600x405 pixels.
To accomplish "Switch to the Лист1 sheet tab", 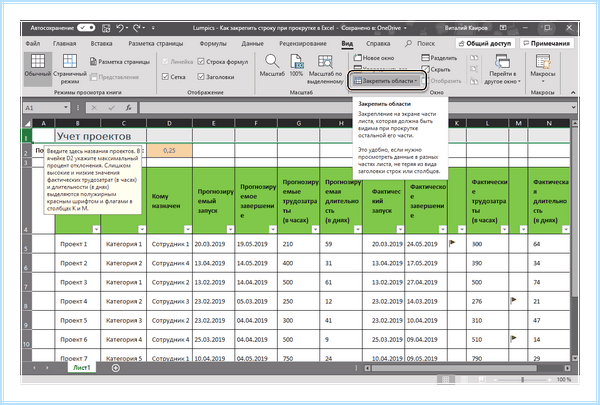I will pyautogui.click(x=82, y=367).
